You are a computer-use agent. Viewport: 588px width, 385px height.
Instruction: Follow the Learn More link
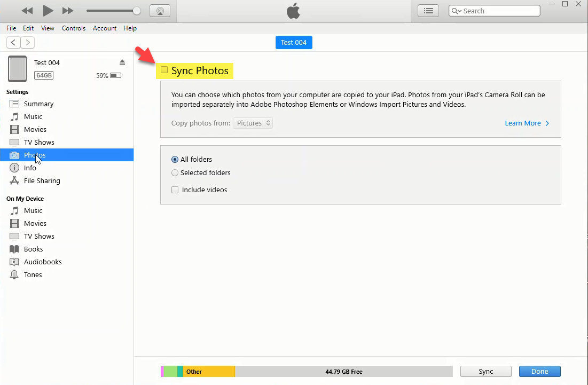pos(526,123)
